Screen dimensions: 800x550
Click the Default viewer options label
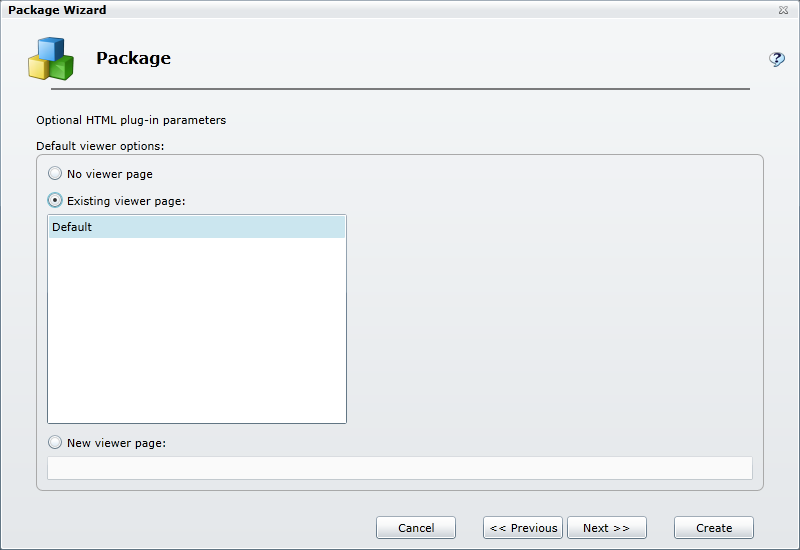(100, 146)
